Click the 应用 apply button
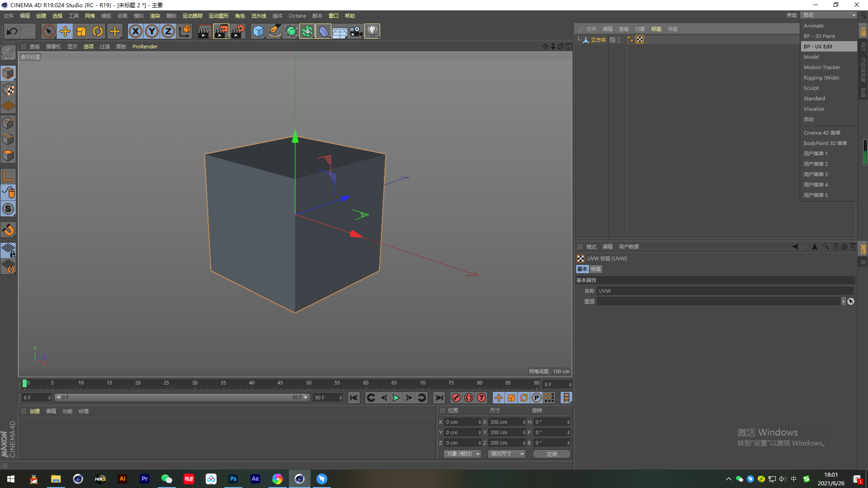Viewport: 868px width, 488px height. point(552,454)
